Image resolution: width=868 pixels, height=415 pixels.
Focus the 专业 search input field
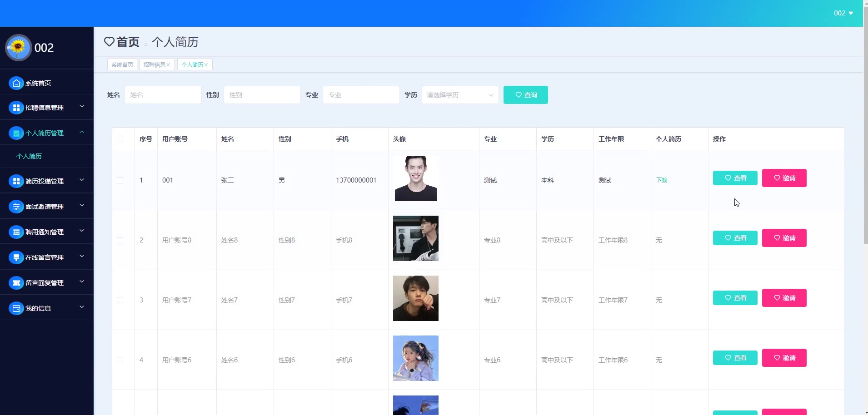[x=361, y=95]
